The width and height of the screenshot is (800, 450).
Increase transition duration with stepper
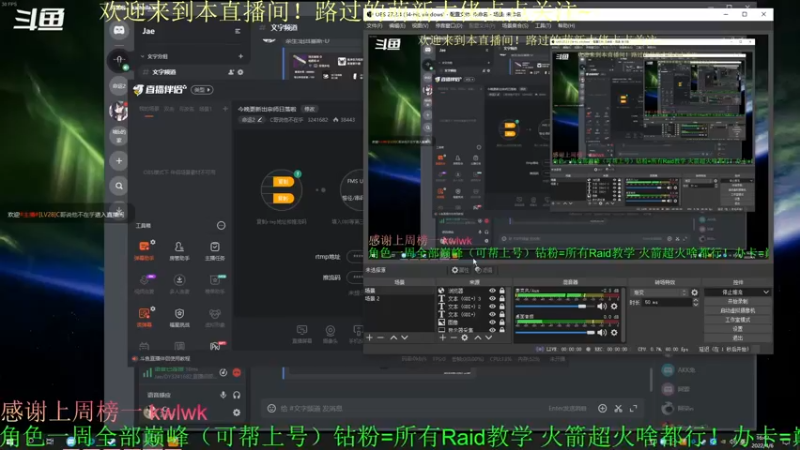pos(695,301)
